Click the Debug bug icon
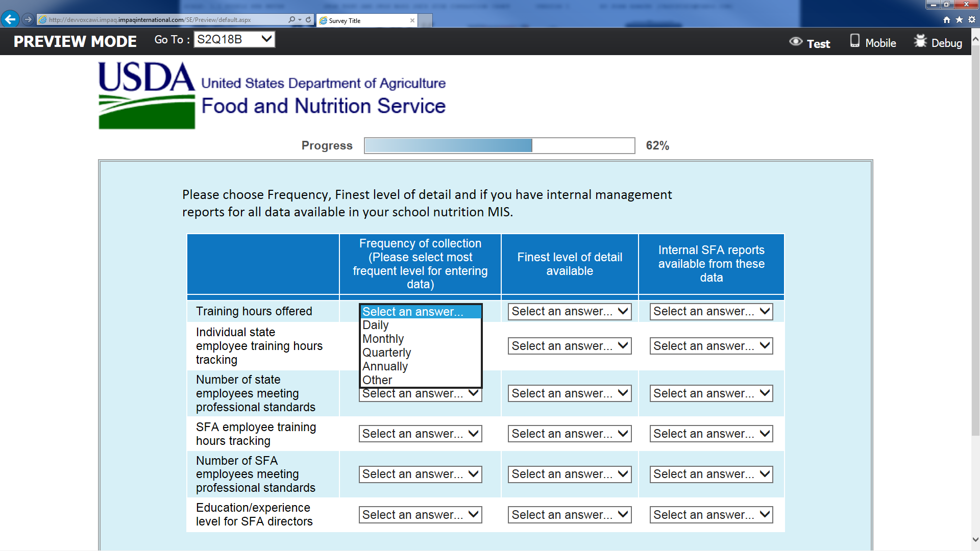 coord(920,41)
